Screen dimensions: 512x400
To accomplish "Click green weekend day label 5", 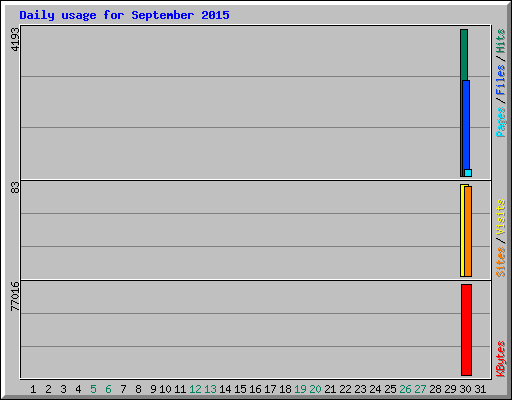I will tap(93, 389).
